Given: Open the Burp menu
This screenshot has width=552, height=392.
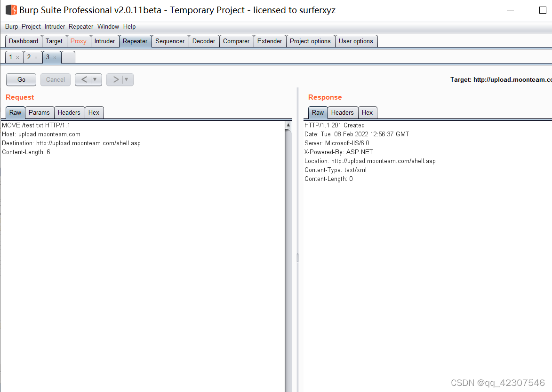Looking at the screenshot, I should (11, 26).
